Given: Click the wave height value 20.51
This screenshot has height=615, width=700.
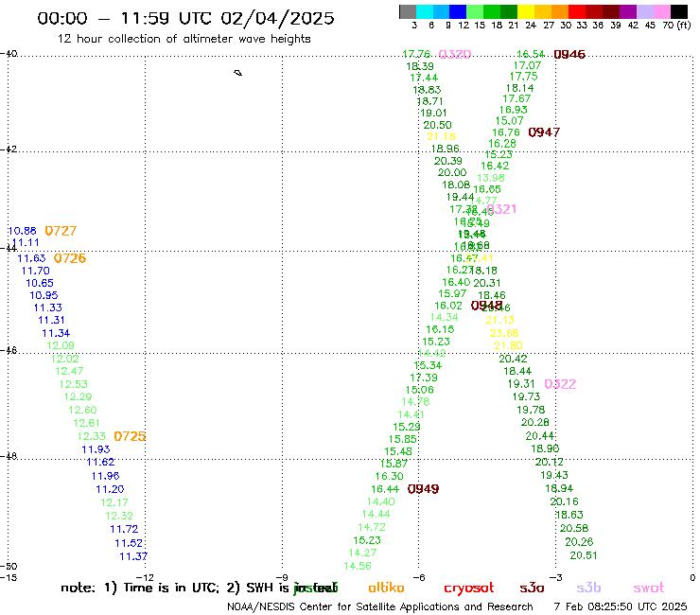Looking at the screenshot, I should coord(584,555).
